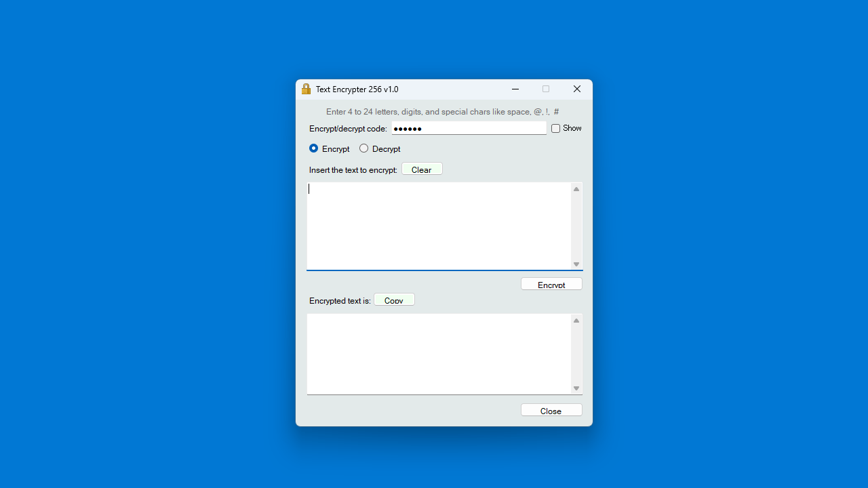Maximize the Text Encrypter window
The image size is (868, 488).
[546, 89]
